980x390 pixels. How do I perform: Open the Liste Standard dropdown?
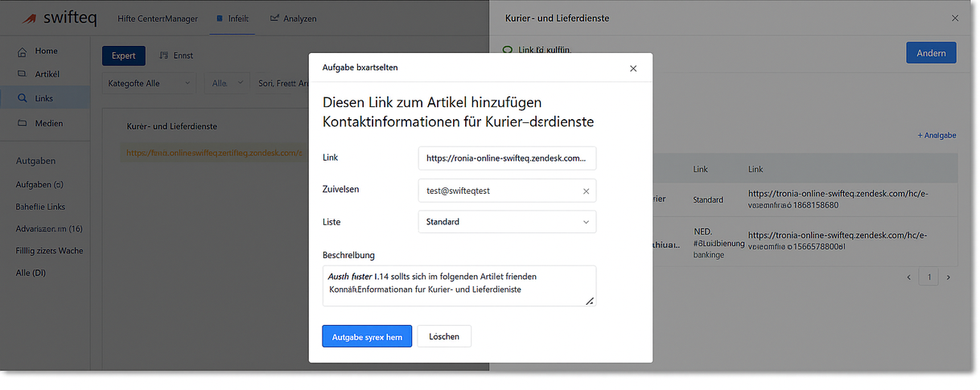(x=507, y=221)
